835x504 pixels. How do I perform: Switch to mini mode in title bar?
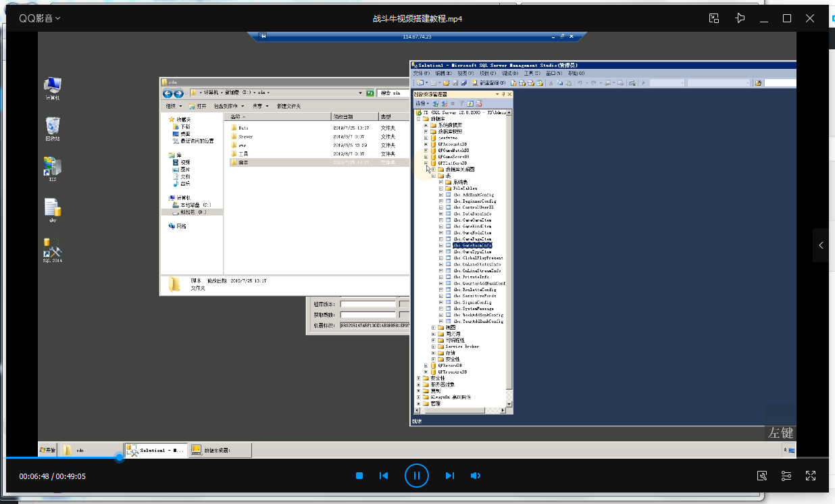(714, 18)
